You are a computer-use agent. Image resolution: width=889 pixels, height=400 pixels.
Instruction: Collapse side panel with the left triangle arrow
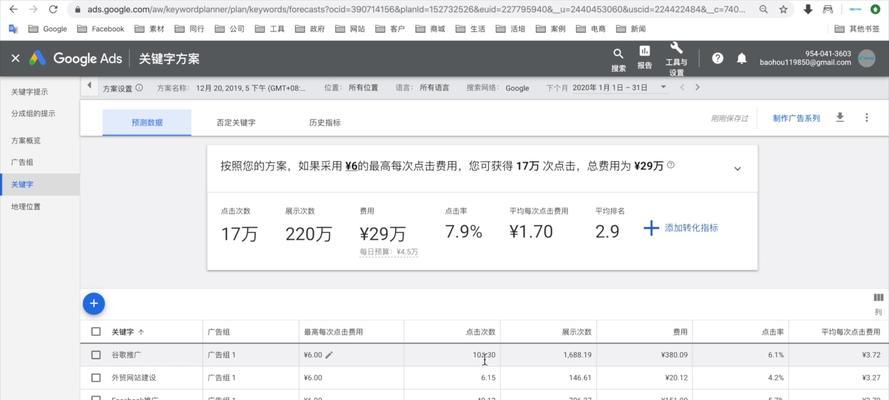[89, 86]
